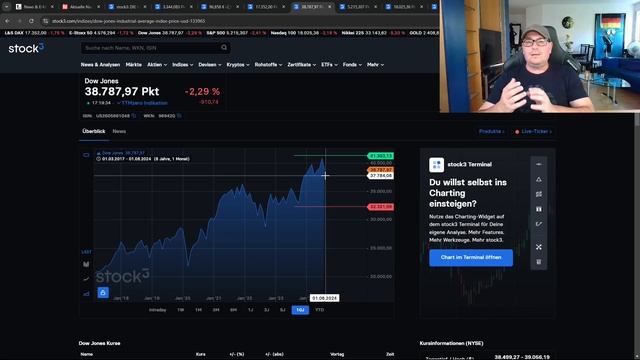Expand the ETFs menu
Viewport: 640px width, 360px height.
point(329,64)
